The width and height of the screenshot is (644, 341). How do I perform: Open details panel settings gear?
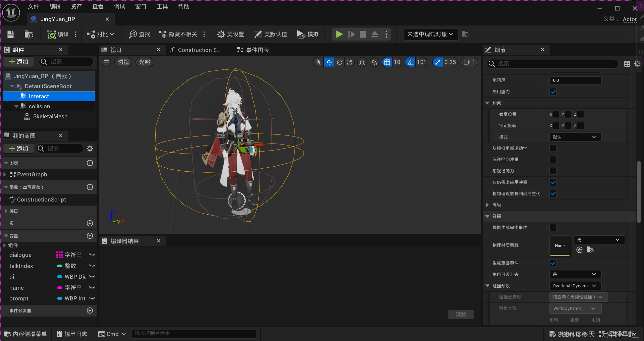(637, 64)
